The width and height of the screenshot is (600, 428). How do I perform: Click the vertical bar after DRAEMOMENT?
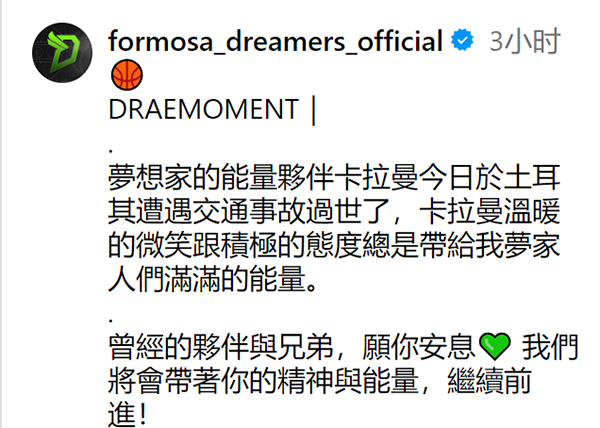pos(314,110)
